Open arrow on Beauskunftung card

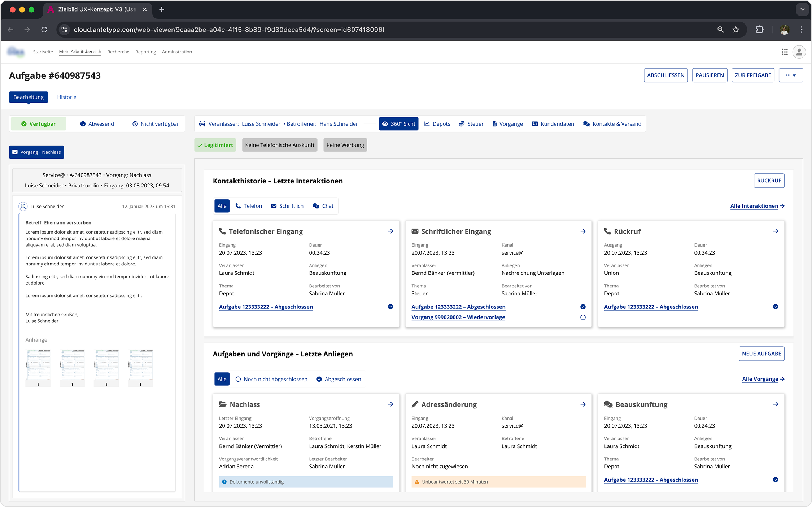pyautogui.click(x=776, y=404)
